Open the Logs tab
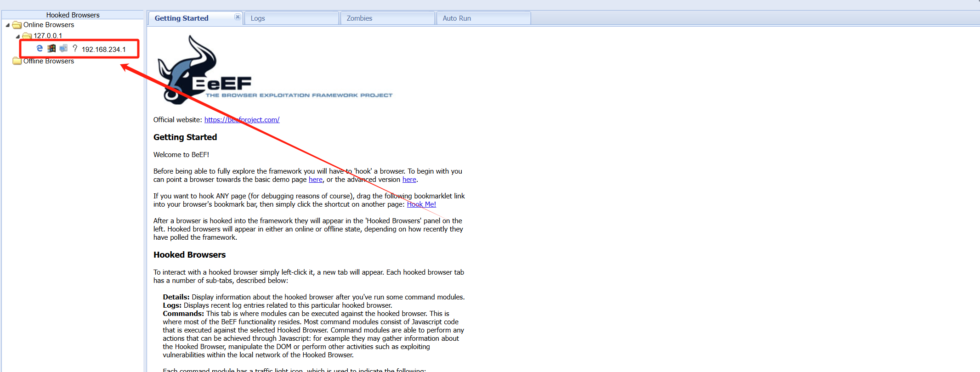Image resolution: width=980 pixels, height=372 pixels. tap(292, 18)
